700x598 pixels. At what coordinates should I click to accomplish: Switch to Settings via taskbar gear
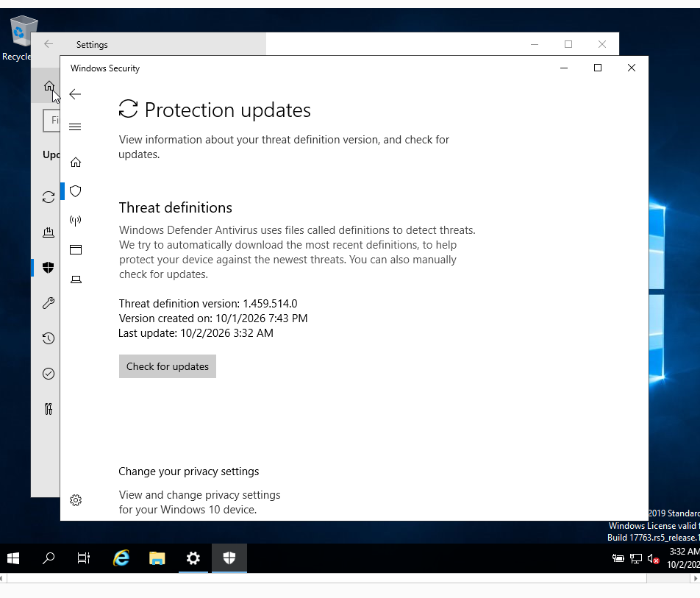click(x=193, y=558)
